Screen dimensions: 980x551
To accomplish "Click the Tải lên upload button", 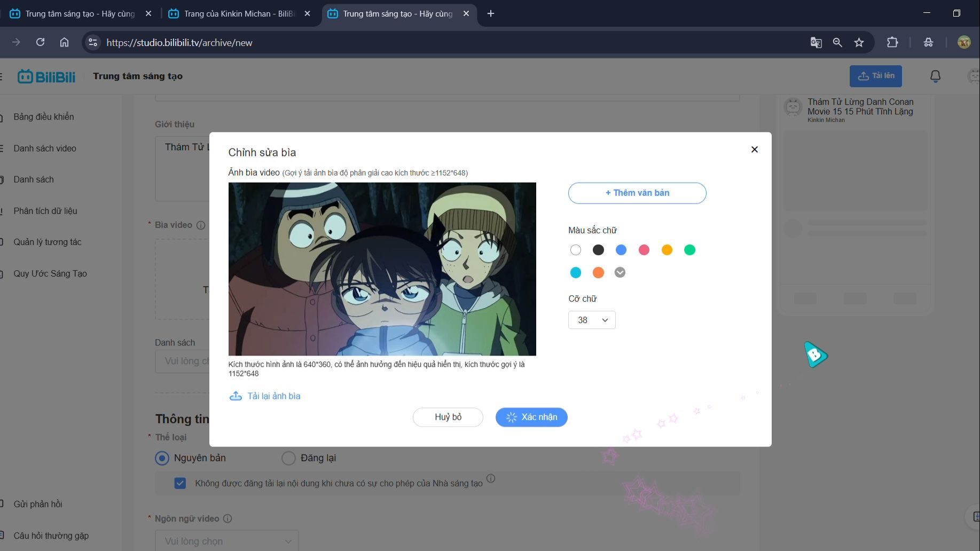I will tap(875, 76).
